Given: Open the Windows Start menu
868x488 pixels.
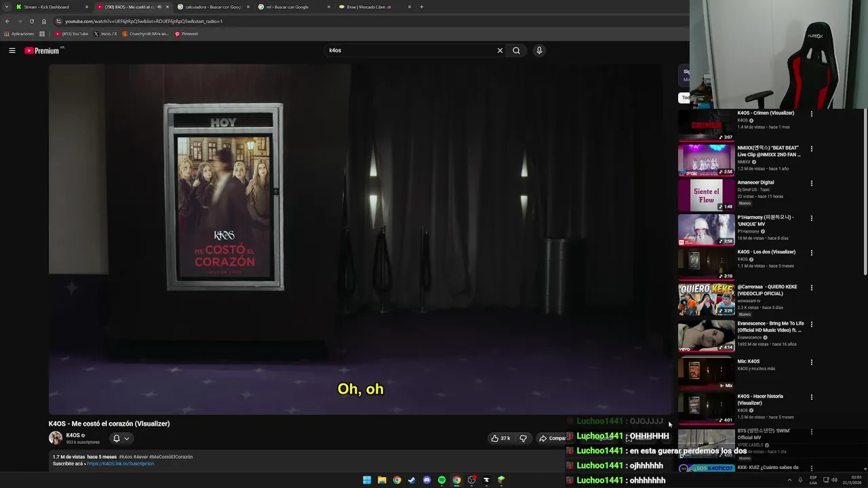Looking at the screenshot, I should pyautogui.click(x=367, y=480).
